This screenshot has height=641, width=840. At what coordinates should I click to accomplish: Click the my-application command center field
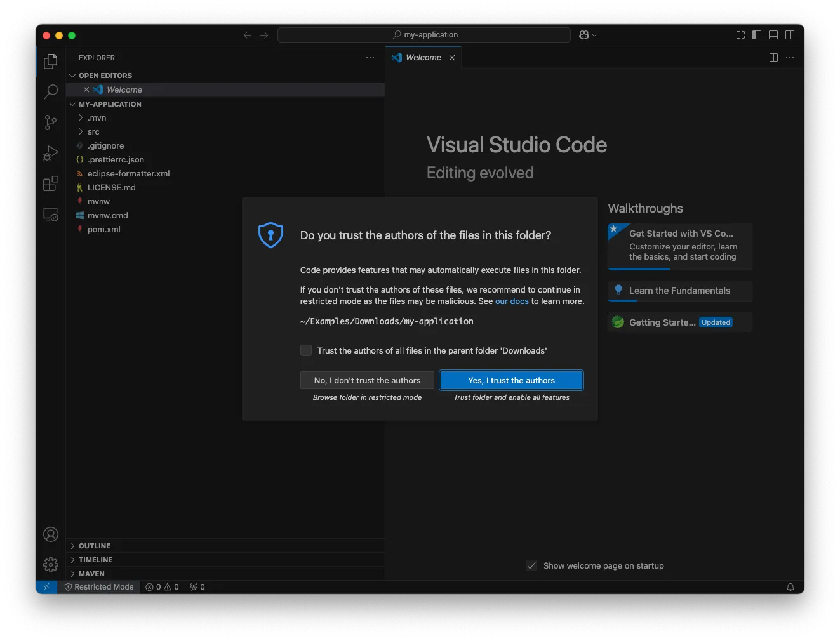(x=423, y=35)
